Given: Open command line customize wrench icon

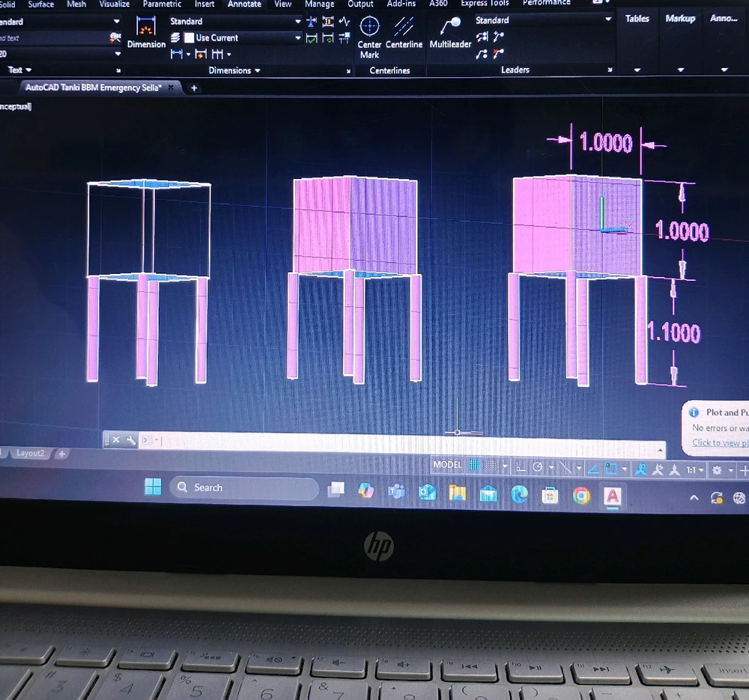Looking at the screenshot, I should click(131, 440).
